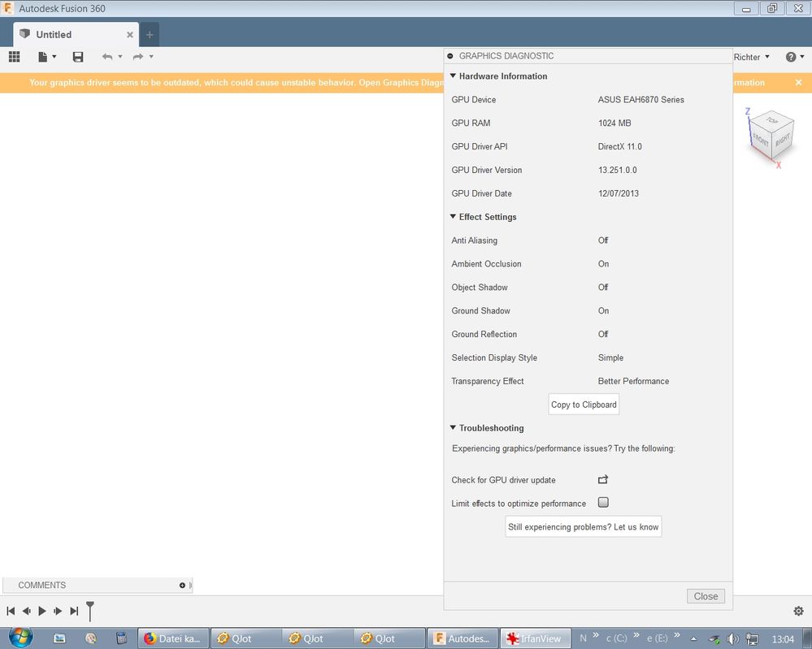Click the timeline position marker
The image size is (812, 649).
90,611
